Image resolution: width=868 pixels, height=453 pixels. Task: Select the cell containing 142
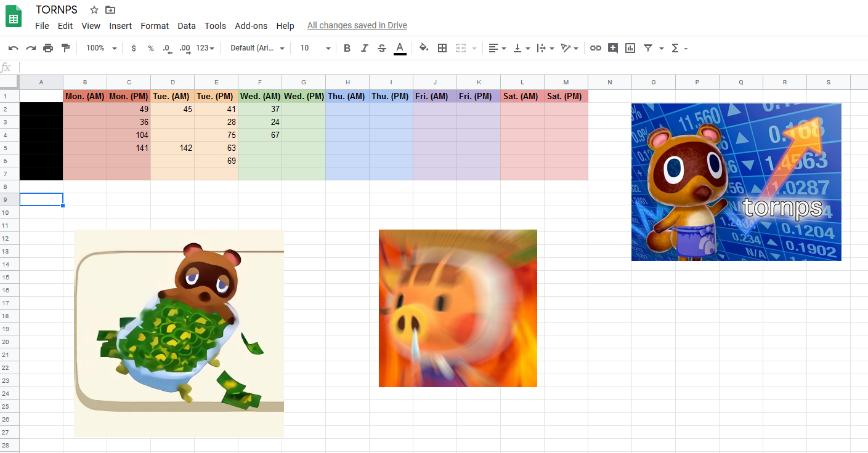pyautogui.click(x=172, y=148)
